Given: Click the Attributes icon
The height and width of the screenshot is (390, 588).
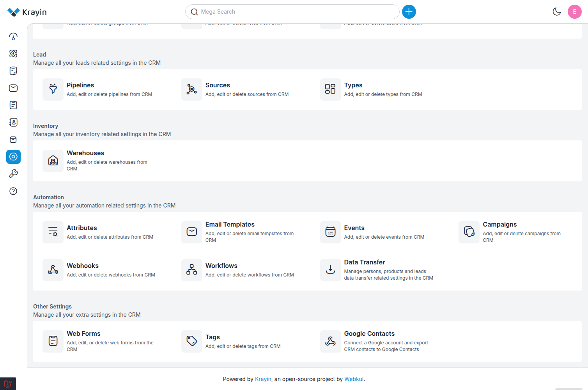Looking at the screenshot, I should pyautogui.click(x=53, y=232).
